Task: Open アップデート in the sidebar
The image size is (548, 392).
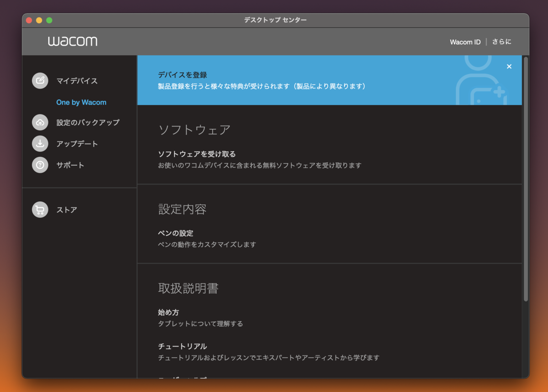Action: click(x=77, y=144)
